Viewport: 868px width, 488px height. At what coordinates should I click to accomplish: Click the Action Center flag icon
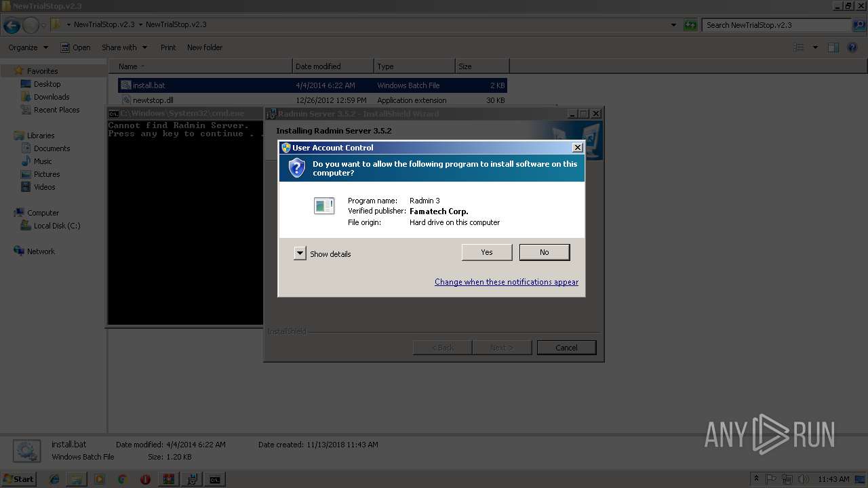point(770,479)
